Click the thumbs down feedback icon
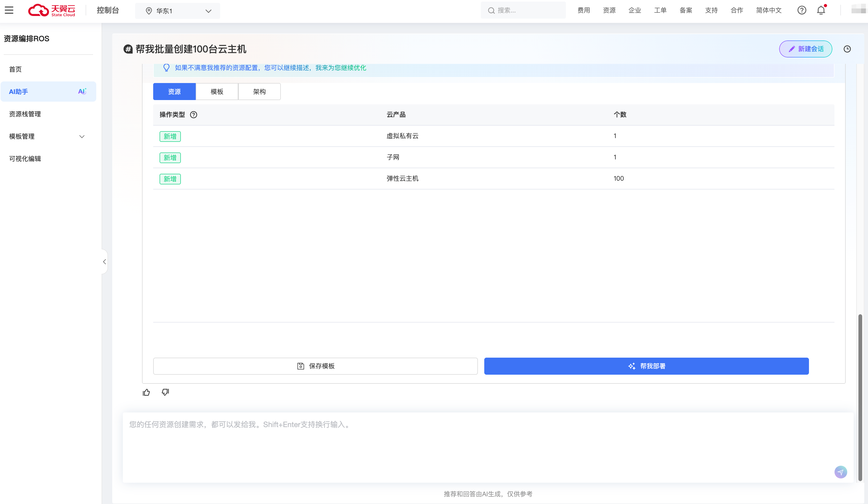This screenshot has height=504, width=868. coord(165,392)
